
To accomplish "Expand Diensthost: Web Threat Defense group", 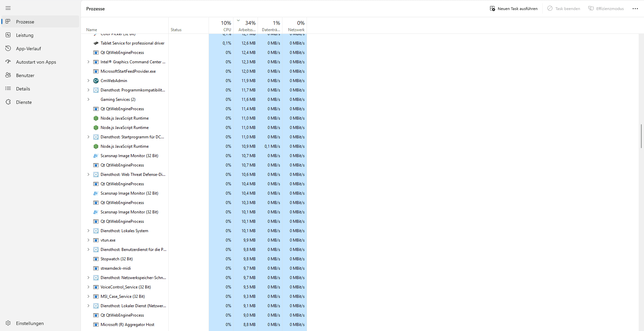I will [89, 175].
